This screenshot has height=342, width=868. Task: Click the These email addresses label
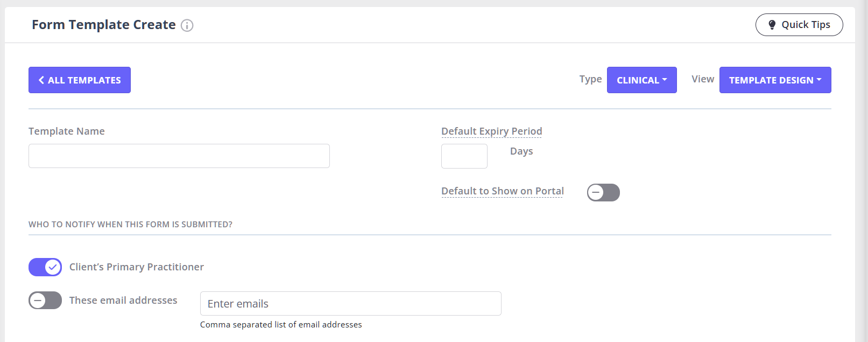coord(123,301)
